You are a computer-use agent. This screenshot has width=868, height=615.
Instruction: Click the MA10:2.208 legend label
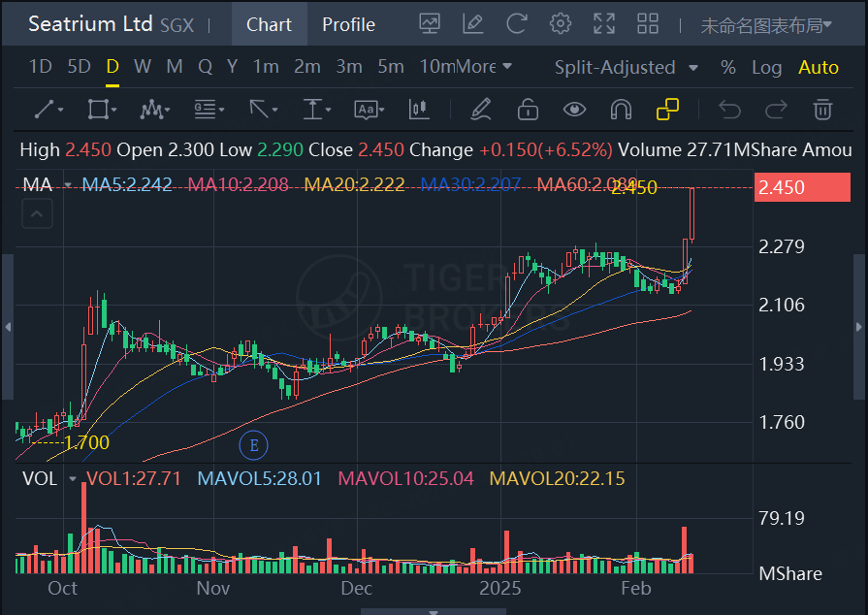coord(238,184)
